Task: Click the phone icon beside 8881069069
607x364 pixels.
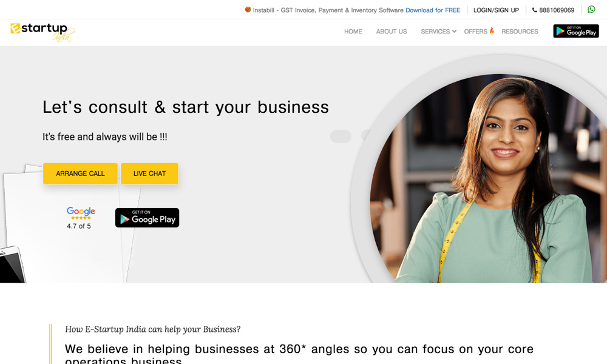Action: pyautogui.click(x=535, y=10)
